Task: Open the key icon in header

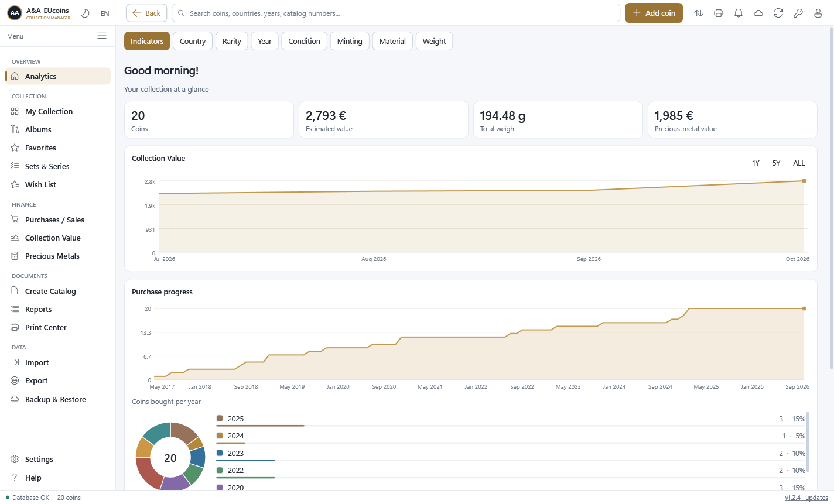Action: [x=798, y=13]
